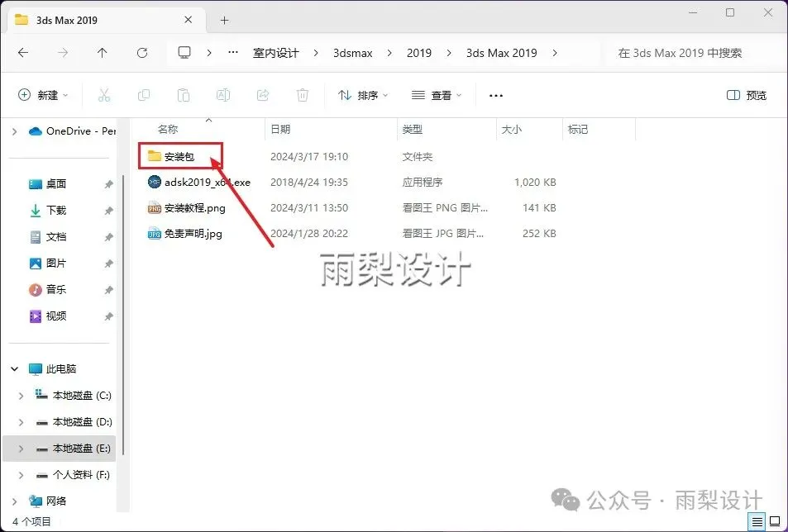Select the 安装包 folder icon
Image resolution: width=788 pixels, height=532 pixels.
pos(155,156)
